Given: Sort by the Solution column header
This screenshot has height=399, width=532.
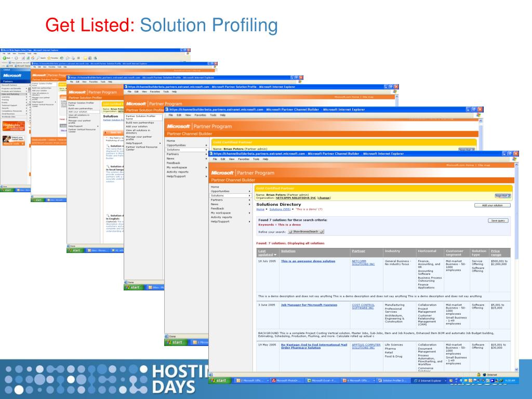Looking at the screenshot, I should coord(288,251).
